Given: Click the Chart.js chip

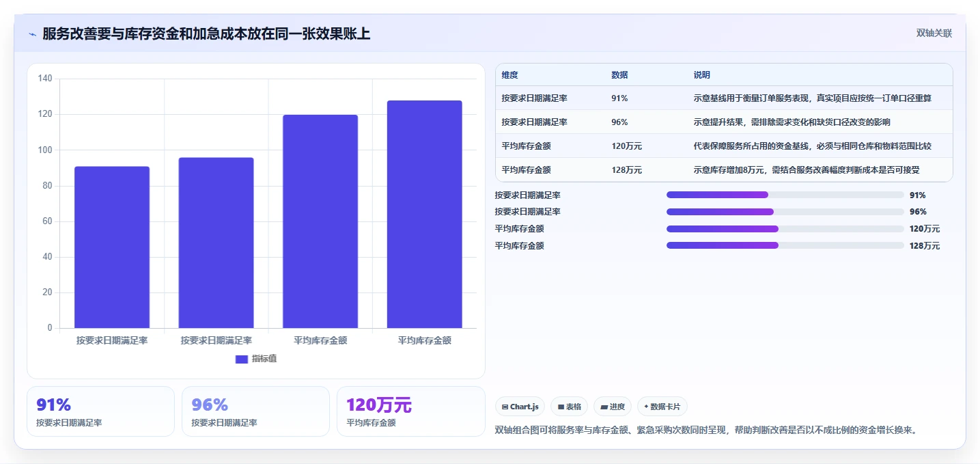Looking at the screenshot, I should [520, 407].
